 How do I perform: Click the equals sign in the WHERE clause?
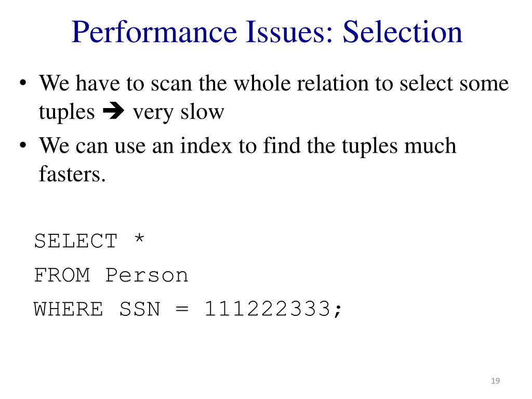pos(182,309)
